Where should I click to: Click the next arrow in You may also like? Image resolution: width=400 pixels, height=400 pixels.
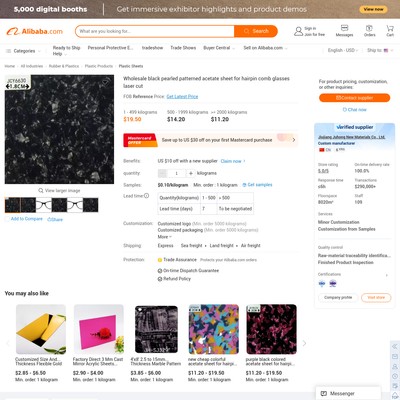tap(304, 343)
